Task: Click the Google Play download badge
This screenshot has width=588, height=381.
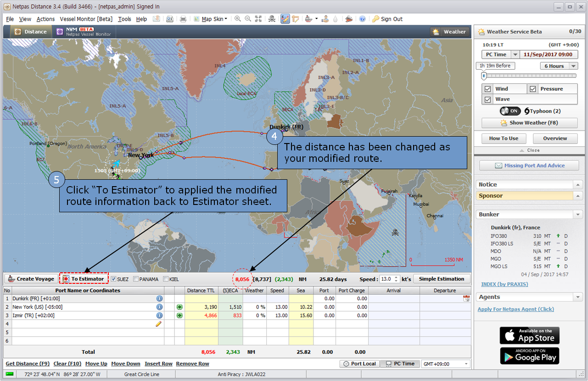Action: point(529,356)
